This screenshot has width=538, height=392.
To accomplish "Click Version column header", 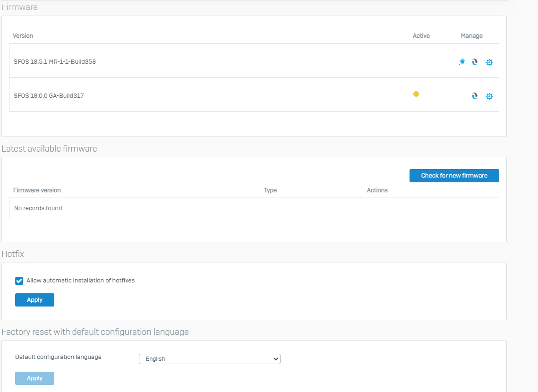I will tap(23, 36).
